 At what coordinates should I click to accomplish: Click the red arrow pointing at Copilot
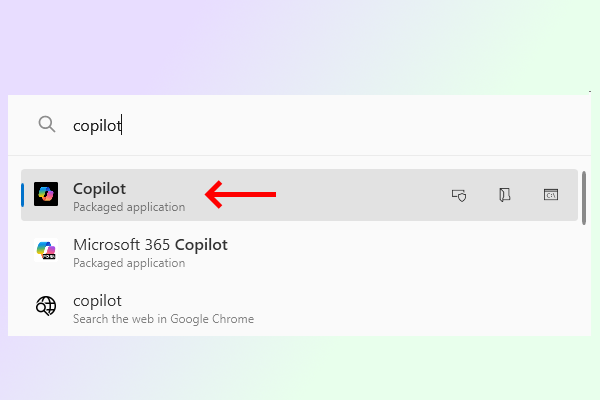(240, 194)
